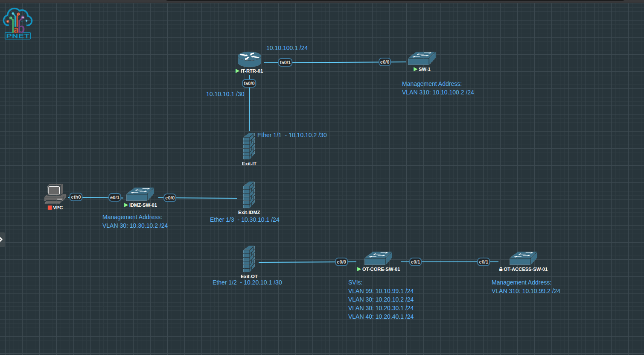
Task: Click the e0/1 label left of OT-ACCESS-SW-01
Action: point(484,262)
